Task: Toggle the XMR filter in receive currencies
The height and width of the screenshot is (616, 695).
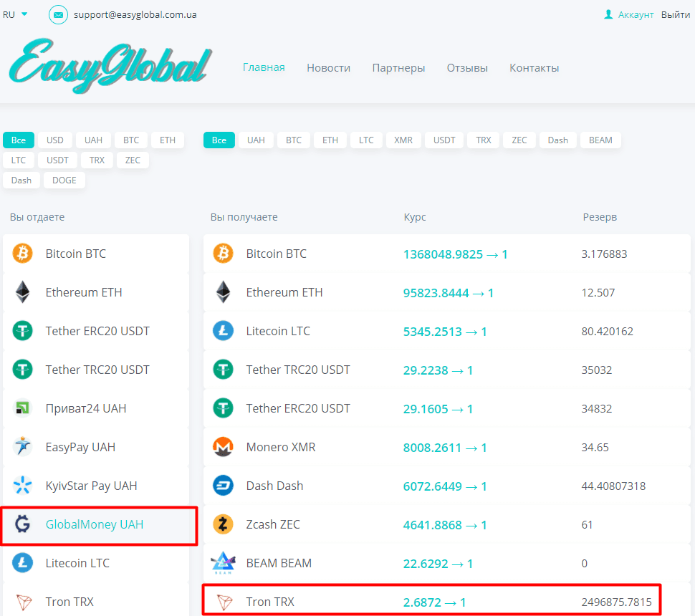Action: [x=403, y=140]
